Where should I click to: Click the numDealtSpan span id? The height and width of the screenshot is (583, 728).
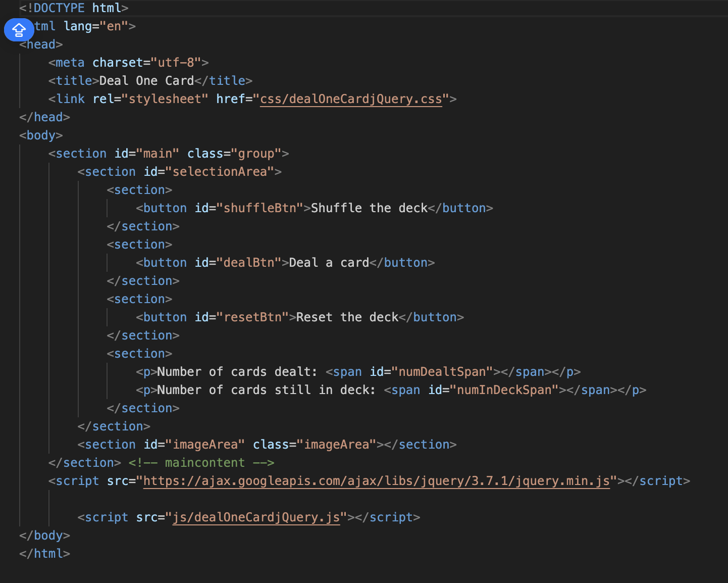[444, 371]
